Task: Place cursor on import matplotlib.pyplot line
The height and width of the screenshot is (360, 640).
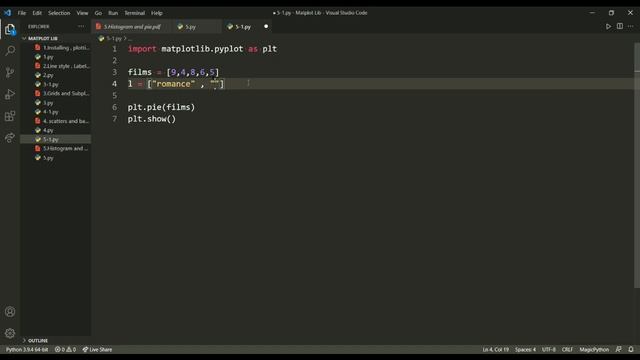Action: pyautogui.click(x=202, y=49)
